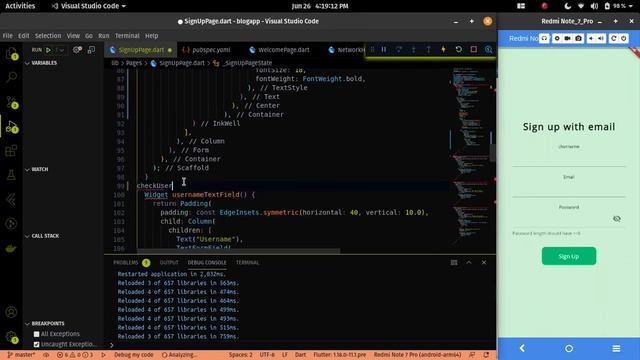Pause the debug session
Viewport: 640px width, 360px height.
(384, 49)
